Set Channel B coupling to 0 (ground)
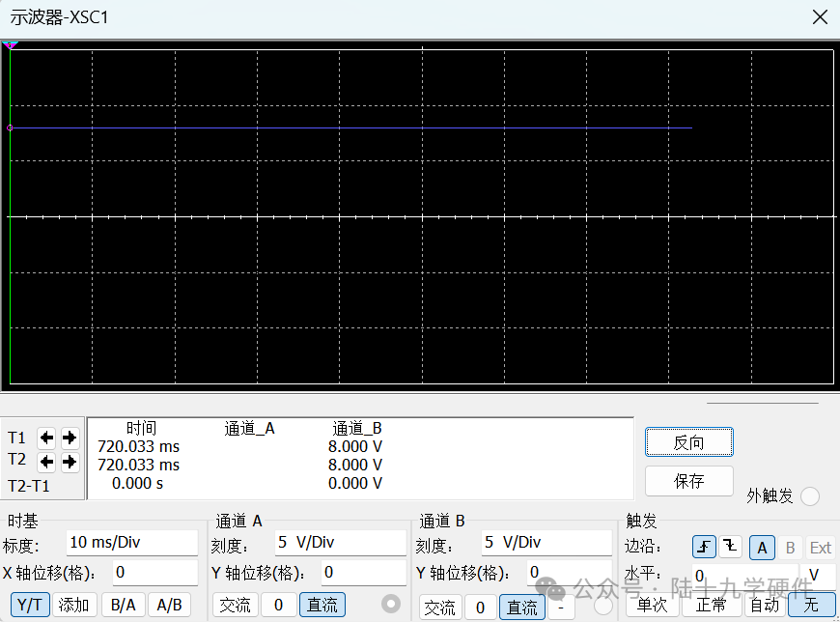This screenshot has height=622, width=840. pos(481,608)
